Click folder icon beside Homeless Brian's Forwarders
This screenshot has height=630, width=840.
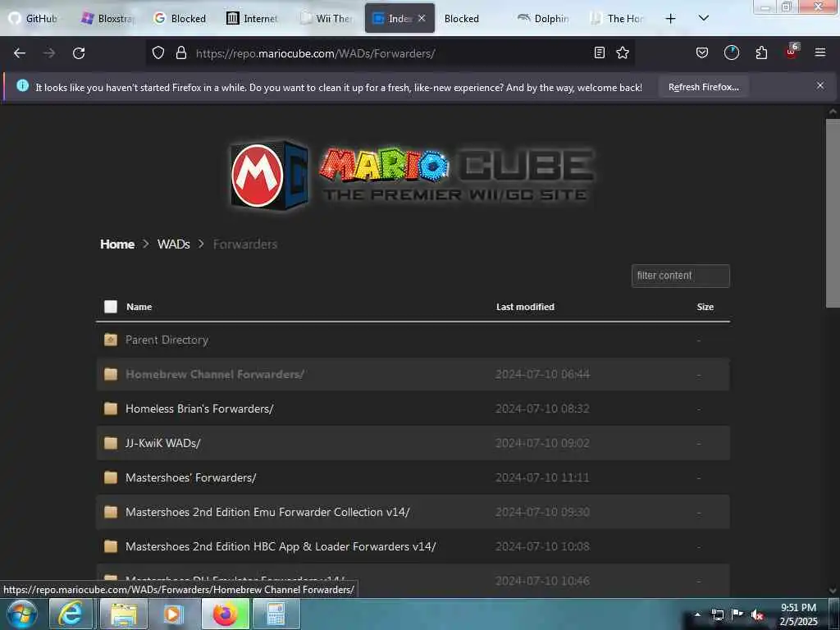click(x=111, y=409)
